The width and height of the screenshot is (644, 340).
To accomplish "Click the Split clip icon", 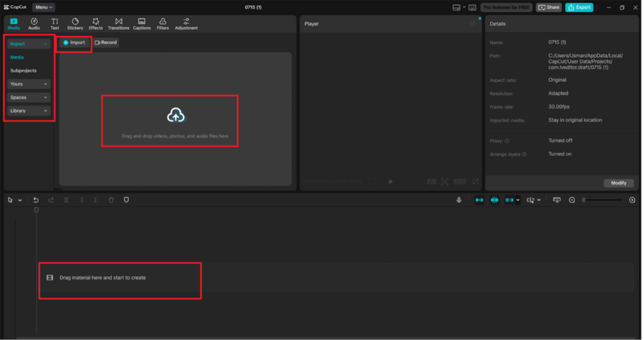I will coord(66,200).
